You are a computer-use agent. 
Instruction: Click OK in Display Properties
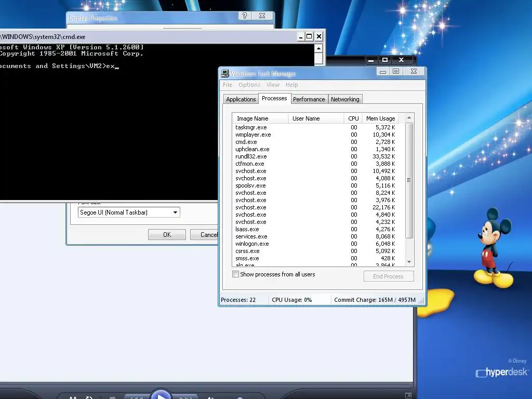167,234
